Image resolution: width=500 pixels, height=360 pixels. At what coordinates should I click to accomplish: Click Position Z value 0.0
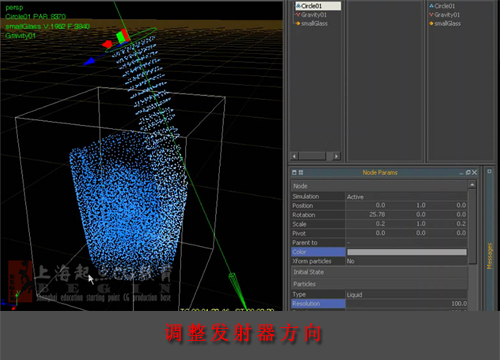click(x=461, y=205)
